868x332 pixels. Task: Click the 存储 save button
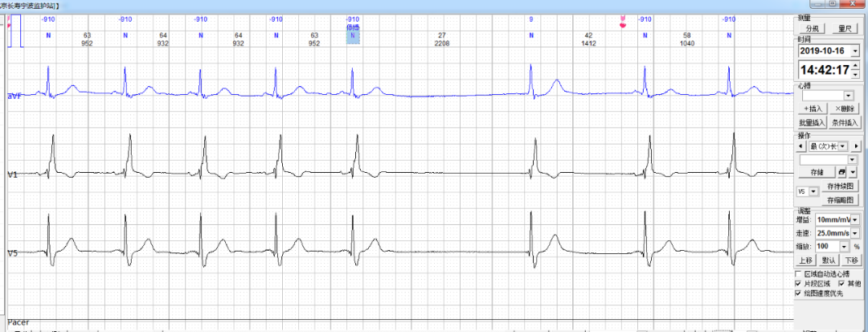[x=817, y=172]
